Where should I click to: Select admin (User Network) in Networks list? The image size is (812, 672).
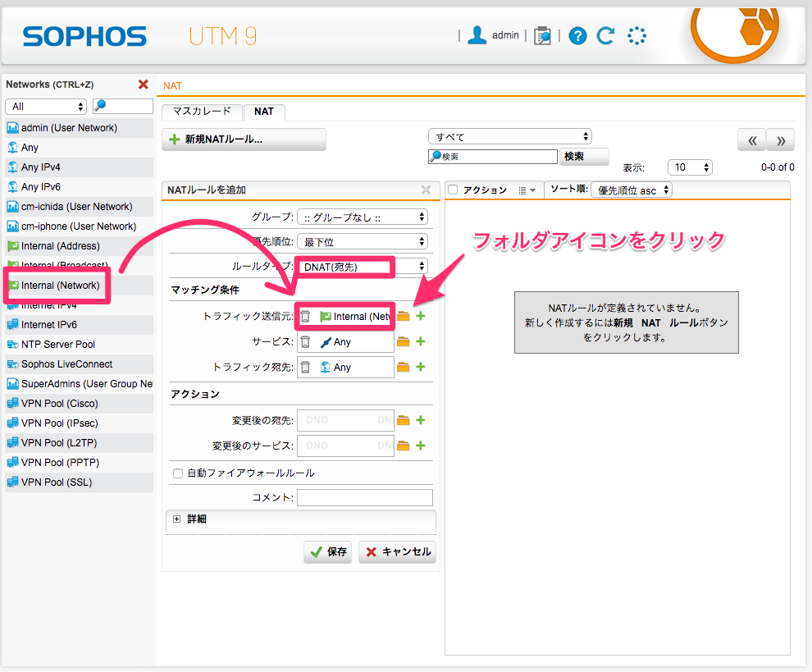click(x=80, y=128)
